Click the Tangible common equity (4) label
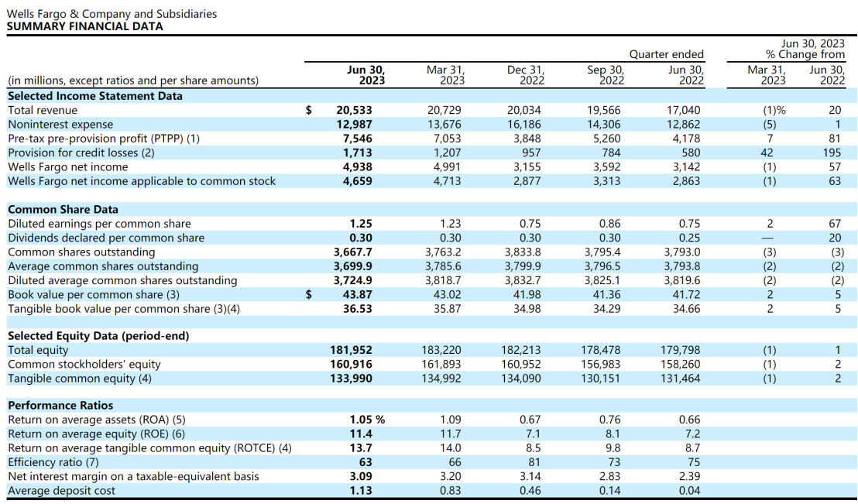The image size is (858, 504). (x=80, y=379)
